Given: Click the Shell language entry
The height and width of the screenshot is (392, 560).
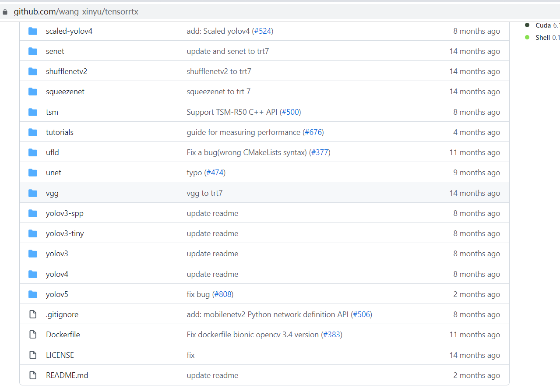Looking at the screenshot, I should pyautogui.click(x=542, y=38).
